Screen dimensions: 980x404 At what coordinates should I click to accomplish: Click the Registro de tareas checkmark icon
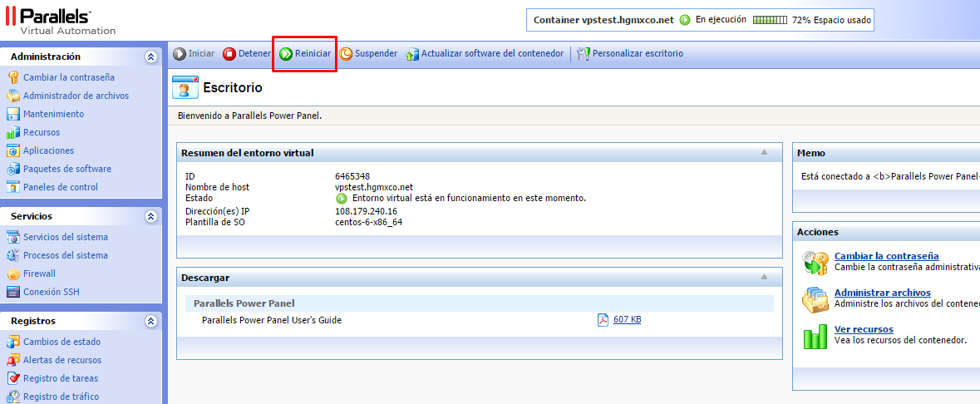click(x=13, y=378)
